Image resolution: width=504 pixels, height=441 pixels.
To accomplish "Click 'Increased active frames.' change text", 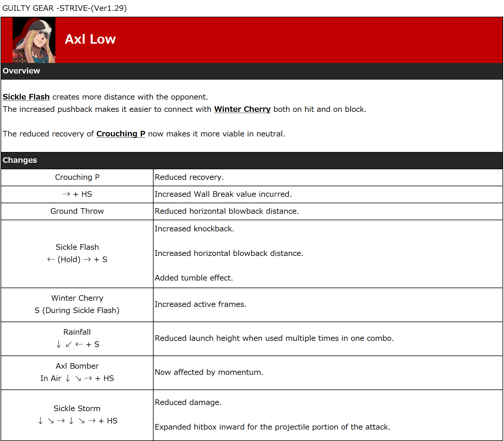I will (200, 305).
